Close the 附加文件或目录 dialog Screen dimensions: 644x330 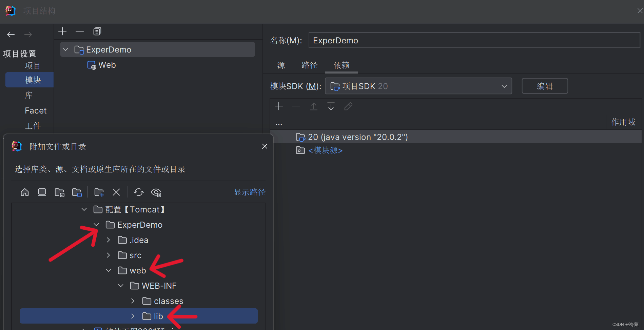point(265,146)
